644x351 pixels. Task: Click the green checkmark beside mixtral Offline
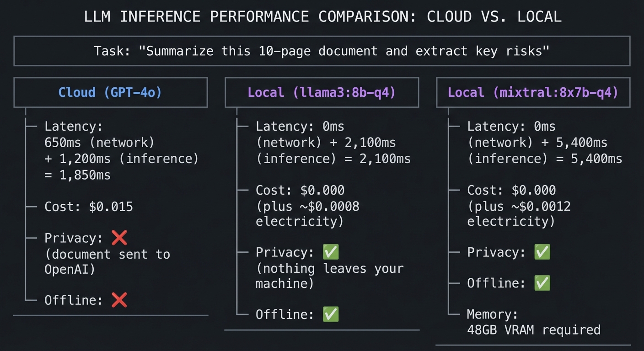point(542,283)
